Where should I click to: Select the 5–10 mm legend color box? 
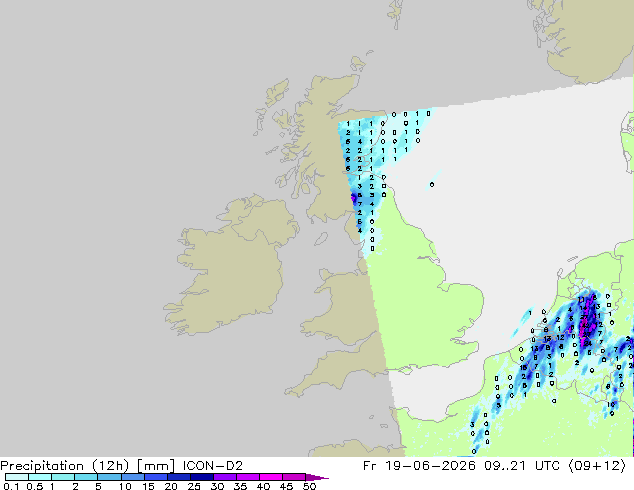tap(109, 477)
